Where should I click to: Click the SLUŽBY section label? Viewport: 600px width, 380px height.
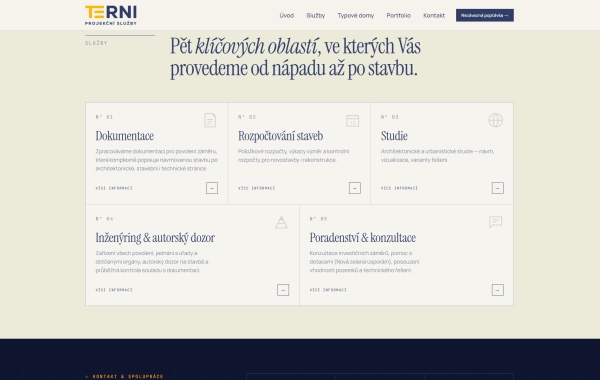pos(96,43)
